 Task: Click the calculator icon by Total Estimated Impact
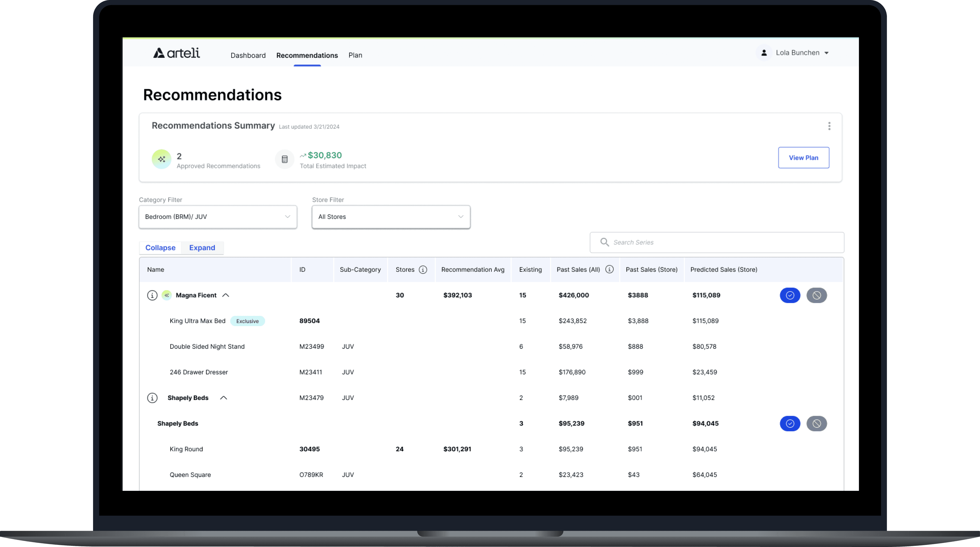click(285, 159)
